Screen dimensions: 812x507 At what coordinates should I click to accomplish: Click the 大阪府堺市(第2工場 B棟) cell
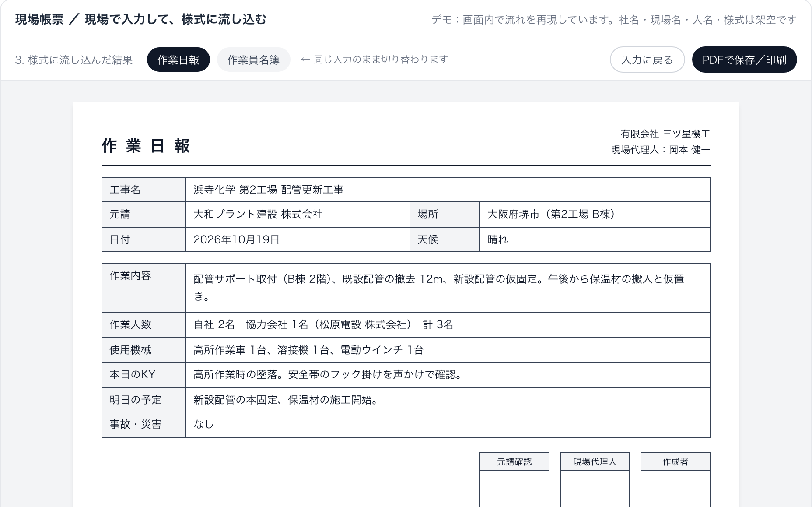pyautogui.click(x=595, y=214)
